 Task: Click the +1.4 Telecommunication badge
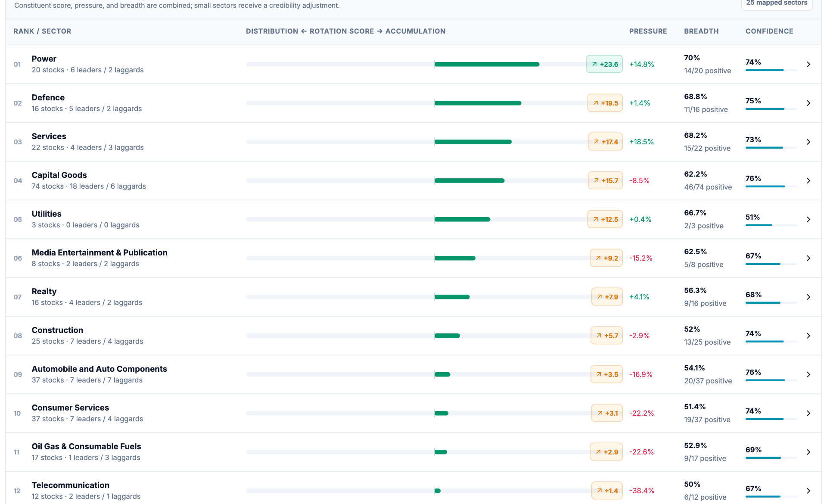607,491
